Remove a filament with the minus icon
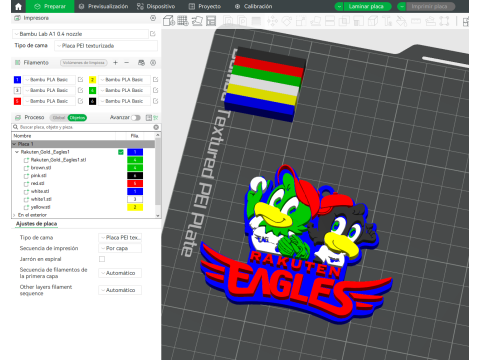 click(x=126, y=62)
